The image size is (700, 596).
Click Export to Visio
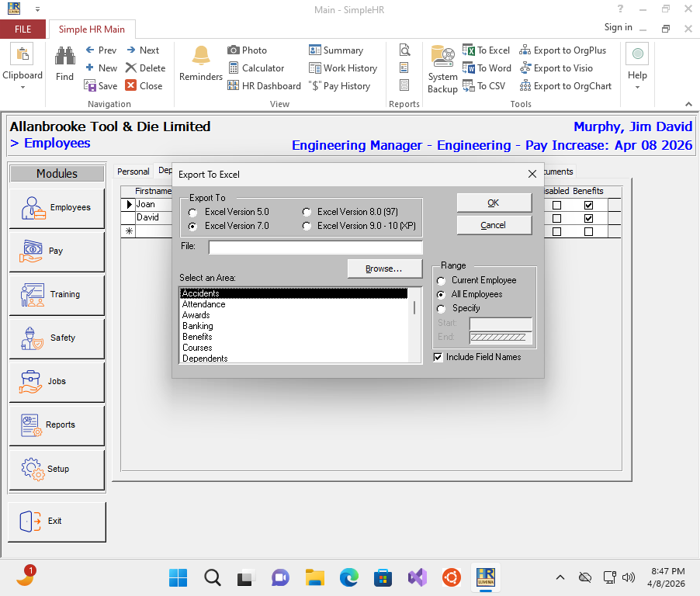pyautogui.click(x=556, y=68)
